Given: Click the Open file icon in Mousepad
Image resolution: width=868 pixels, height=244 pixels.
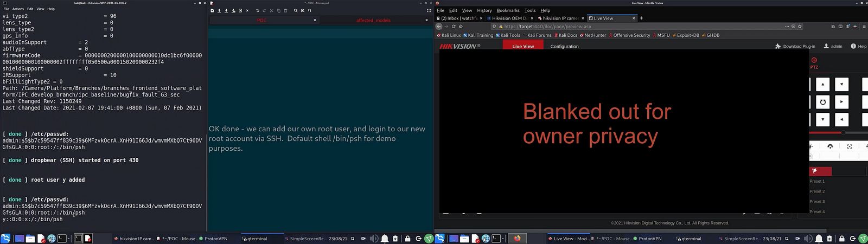Looking at the screenshot, I should (220, 10).
